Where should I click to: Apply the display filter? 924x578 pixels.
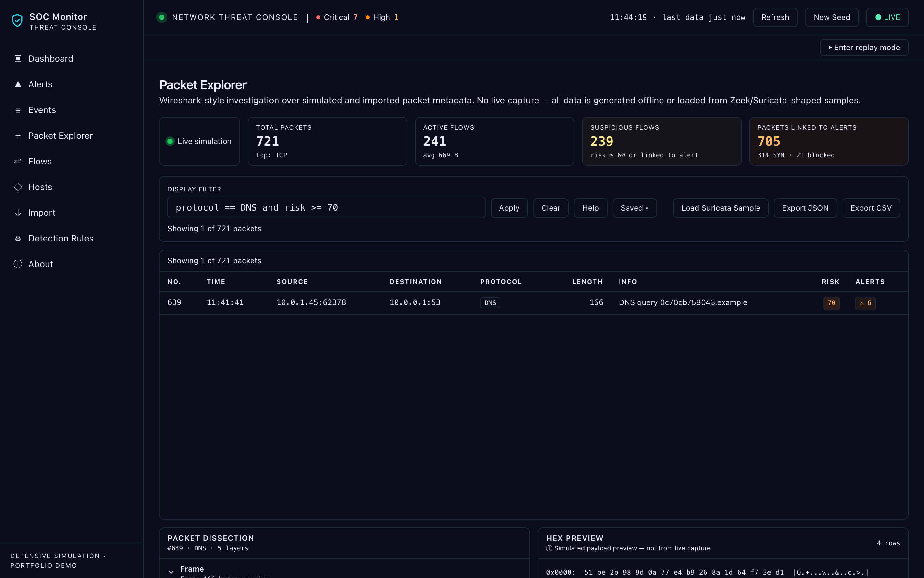(x=509, y=208)
